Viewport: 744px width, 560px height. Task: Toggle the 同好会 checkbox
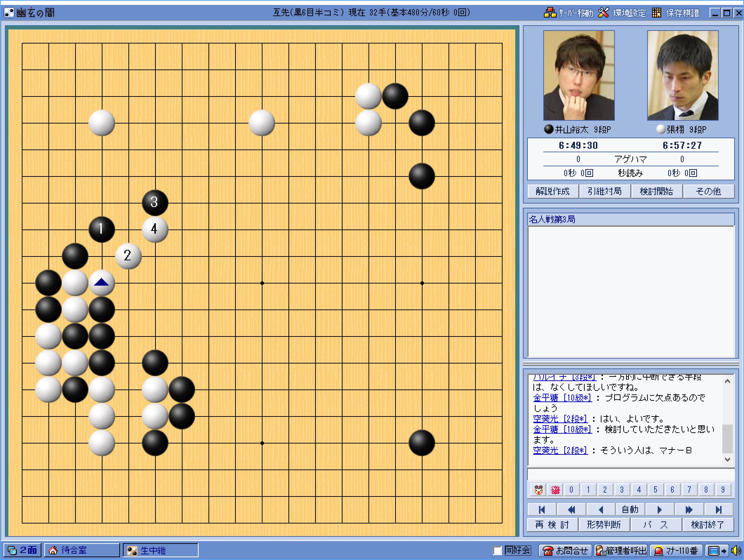click(x=497, y=551)
